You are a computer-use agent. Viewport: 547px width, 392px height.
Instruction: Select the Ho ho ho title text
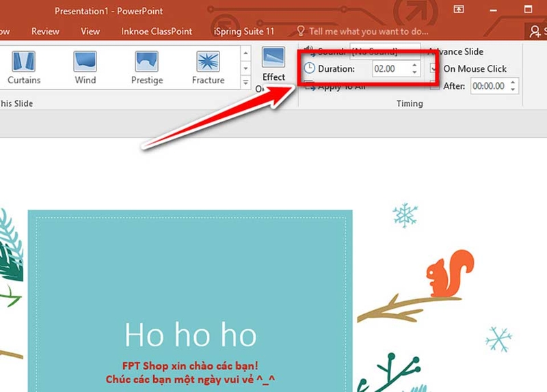[191, 335]
